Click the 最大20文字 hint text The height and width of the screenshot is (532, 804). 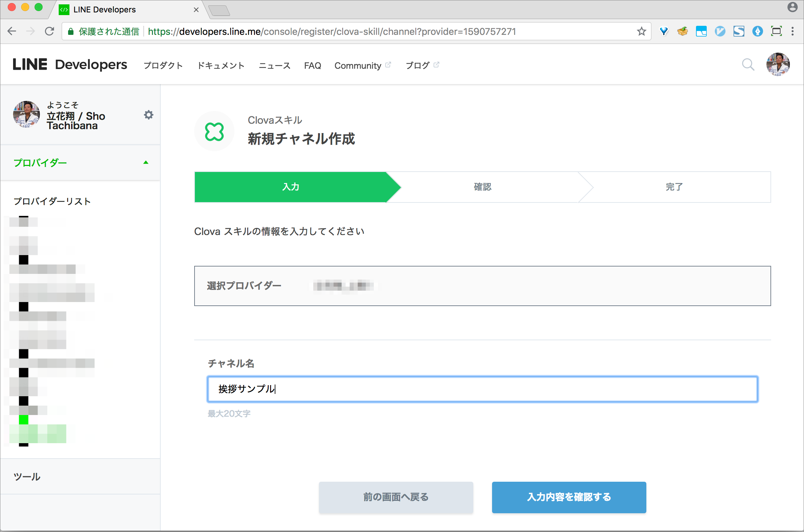pos(229,414)
